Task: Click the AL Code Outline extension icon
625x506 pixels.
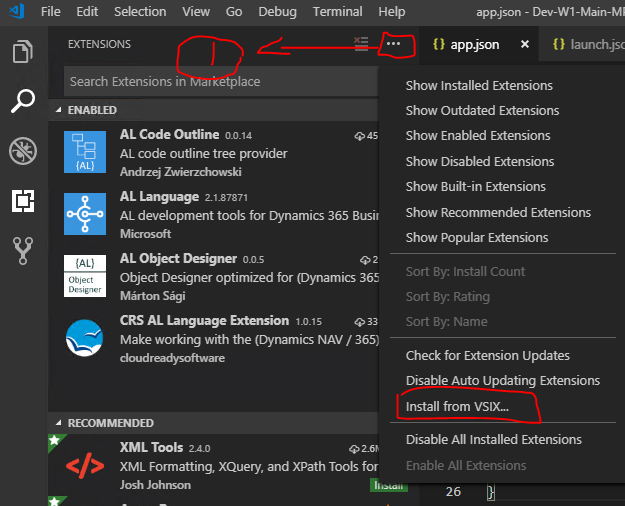Action: point(85,152)
